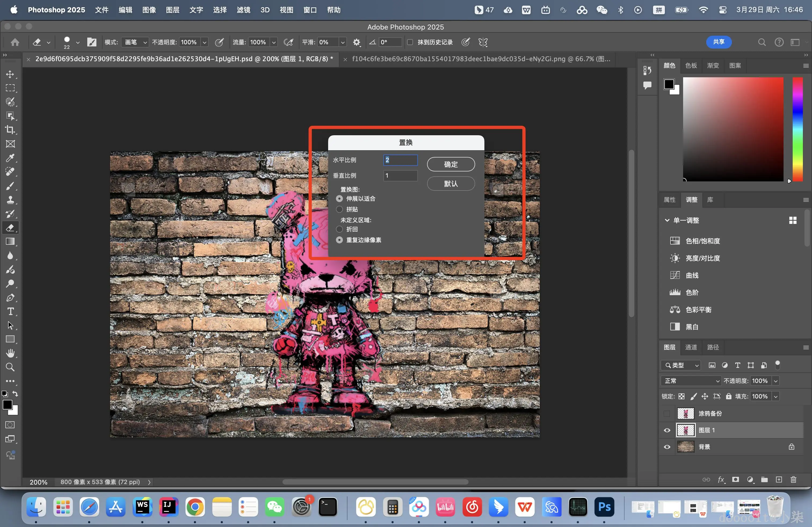Viewport: 812px width, 527px height.
Task: Collapse the 单一调整 section
Action: pos(667,220)
